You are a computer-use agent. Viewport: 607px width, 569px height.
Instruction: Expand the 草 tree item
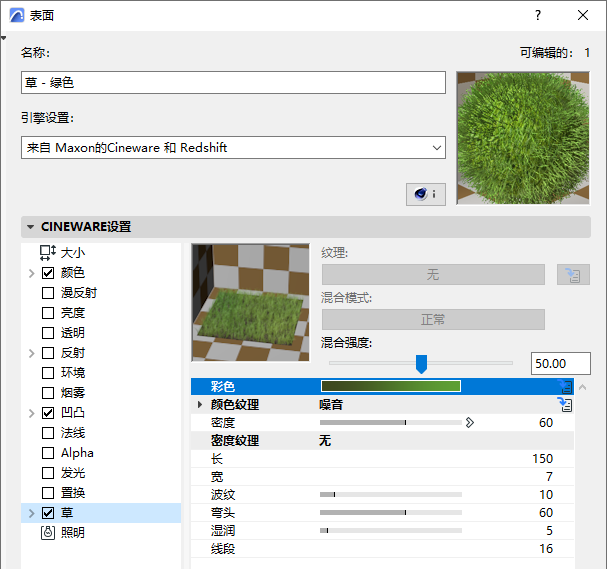(x=32, y=513)
